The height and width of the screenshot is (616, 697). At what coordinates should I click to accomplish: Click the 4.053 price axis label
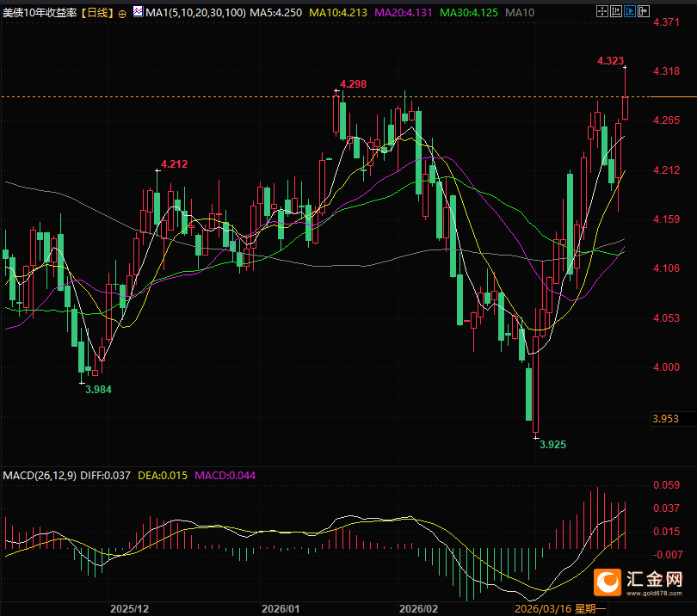[x=666, y=317]
